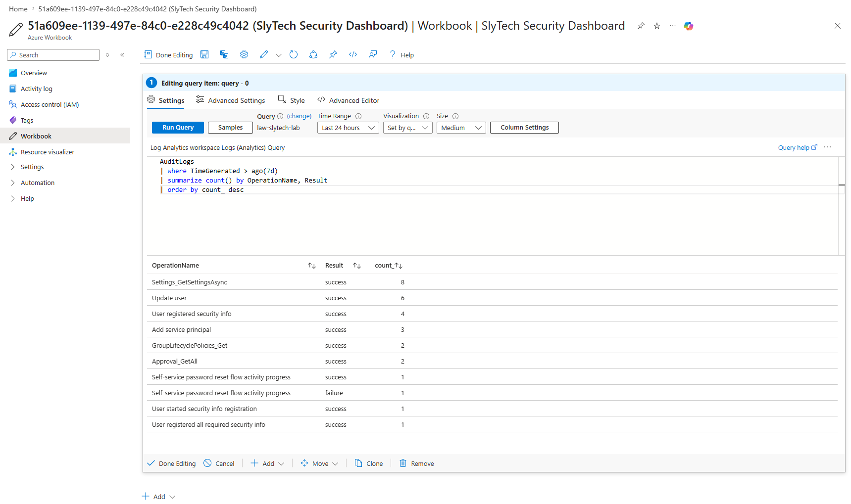This screenshot has height=504, width=851.
Task: Open the Visualization dropdown
Action: (x=408, y=128)
